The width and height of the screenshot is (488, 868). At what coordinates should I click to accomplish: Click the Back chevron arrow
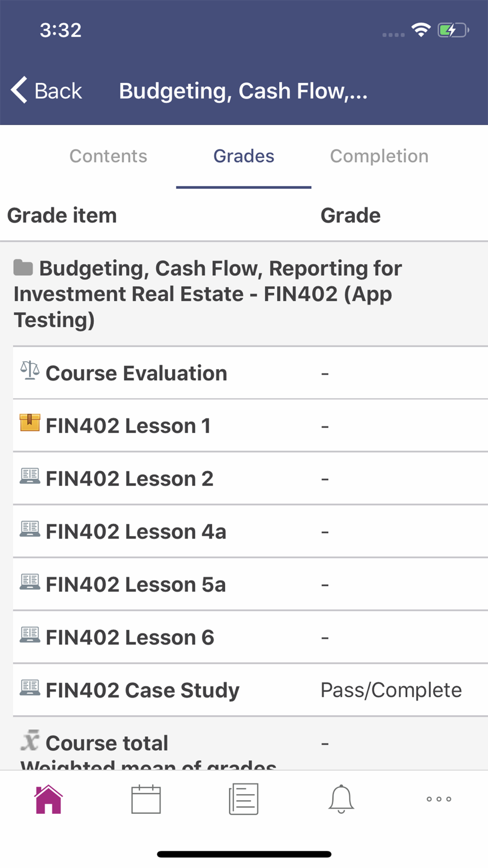19,90
